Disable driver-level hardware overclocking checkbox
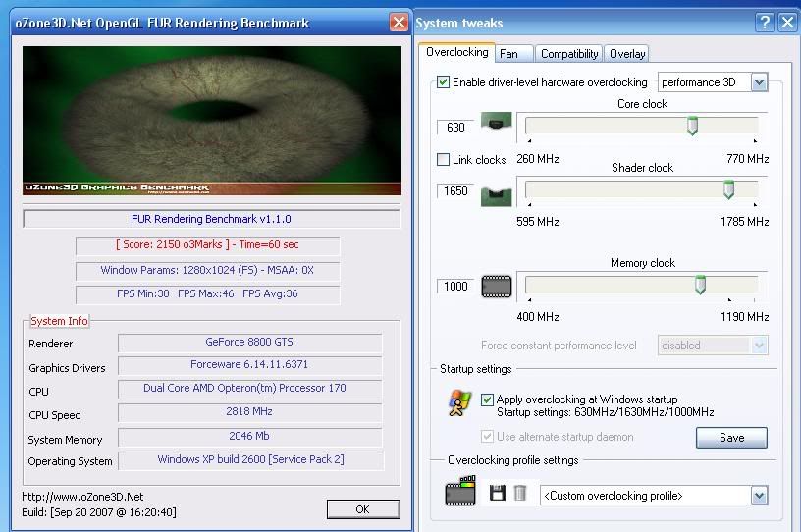This screenshot has width=801, height=532. coord(444,82)
